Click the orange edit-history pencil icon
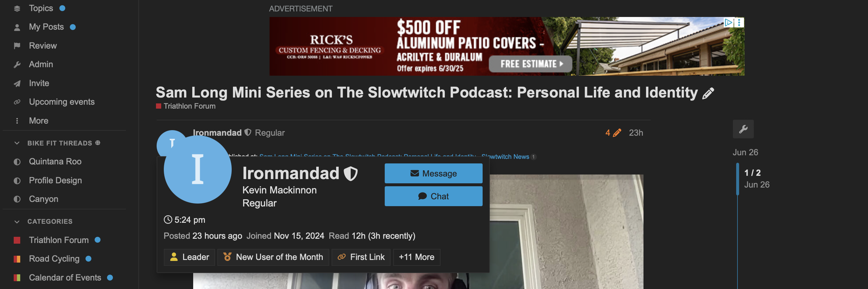Screen dimensions: 868x289 pos(617,133)
